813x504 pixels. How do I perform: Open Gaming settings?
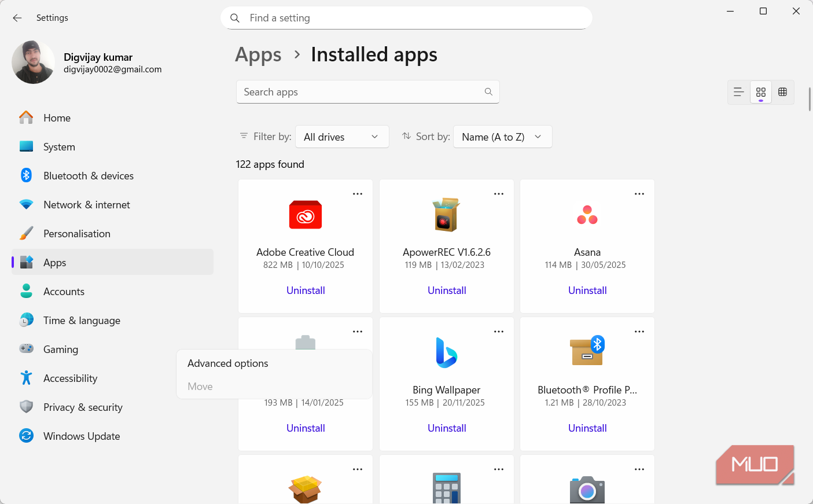point(112,350)
